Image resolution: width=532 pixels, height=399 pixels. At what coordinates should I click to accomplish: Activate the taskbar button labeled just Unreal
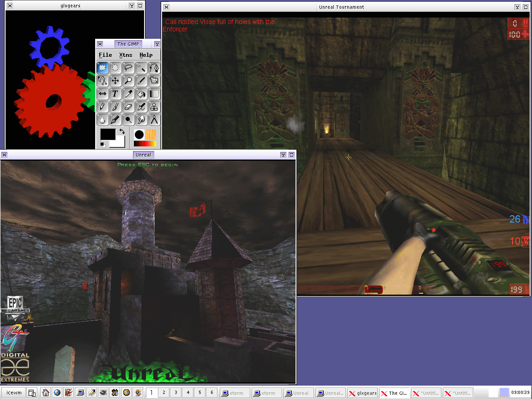(300, 393)
